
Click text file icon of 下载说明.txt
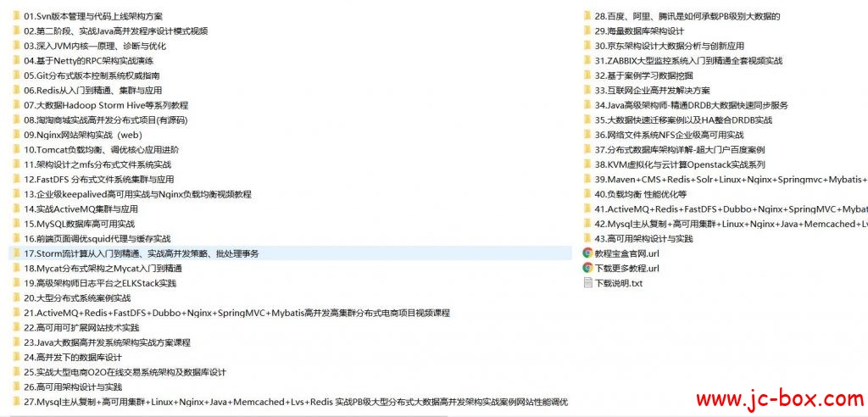pyautogui.click(x=588, y=283)
